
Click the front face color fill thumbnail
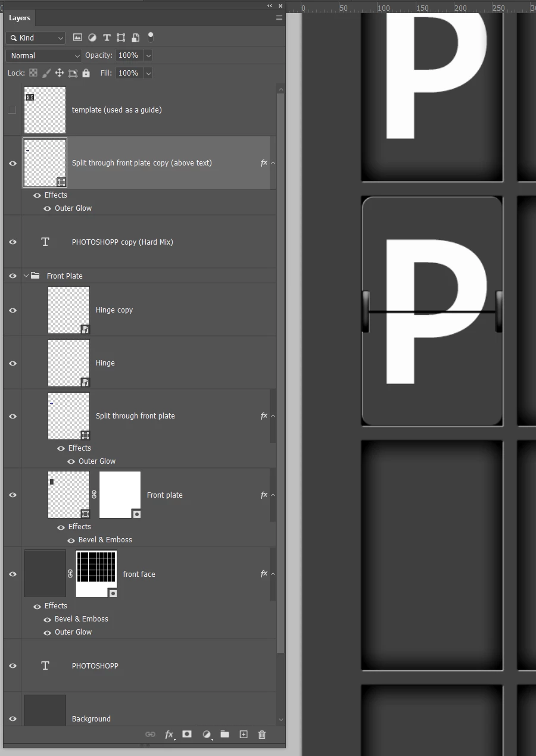[x=45, y=574]
